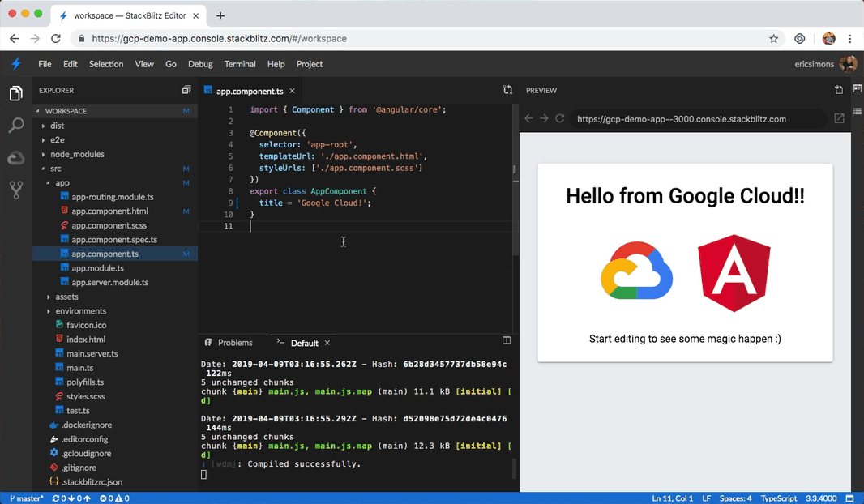This screenshot has height=504, width=864.
Task: Click the master branch in status bar
Action: [x=27, y=498]
